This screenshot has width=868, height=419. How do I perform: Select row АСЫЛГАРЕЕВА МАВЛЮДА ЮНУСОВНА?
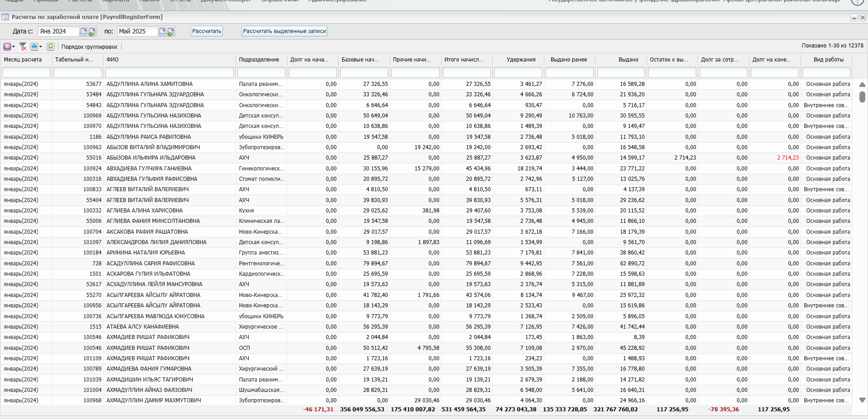click(426, 316)
